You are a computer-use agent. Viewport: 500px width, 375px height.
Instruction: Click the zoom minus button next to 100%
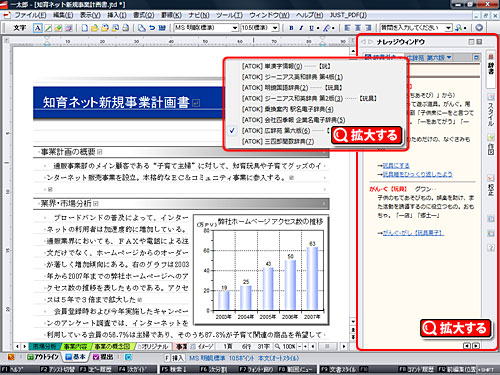click(300, 347)
